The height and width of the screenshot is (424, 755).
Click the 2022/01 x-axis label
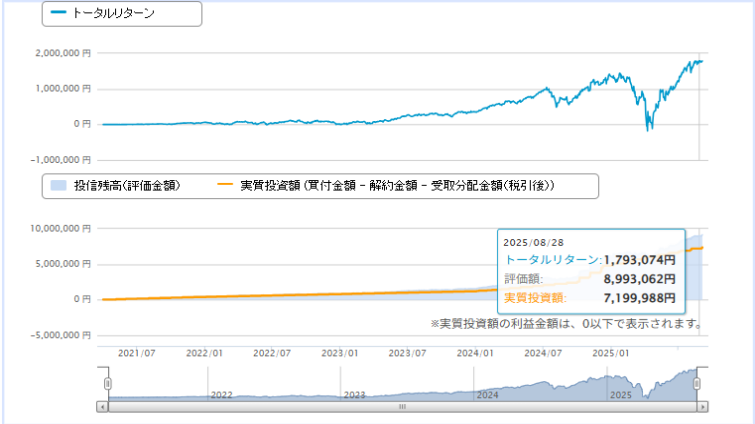click(205, 353)
